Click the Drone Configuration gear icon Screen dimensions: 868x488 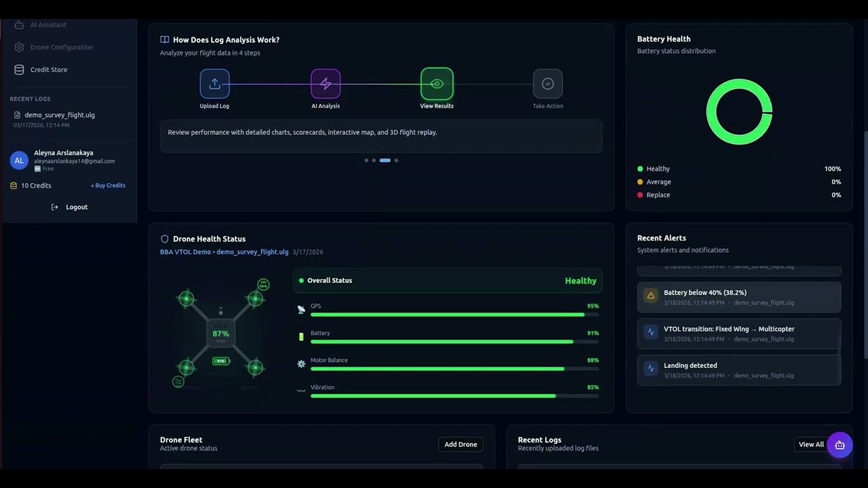[19, 47]
